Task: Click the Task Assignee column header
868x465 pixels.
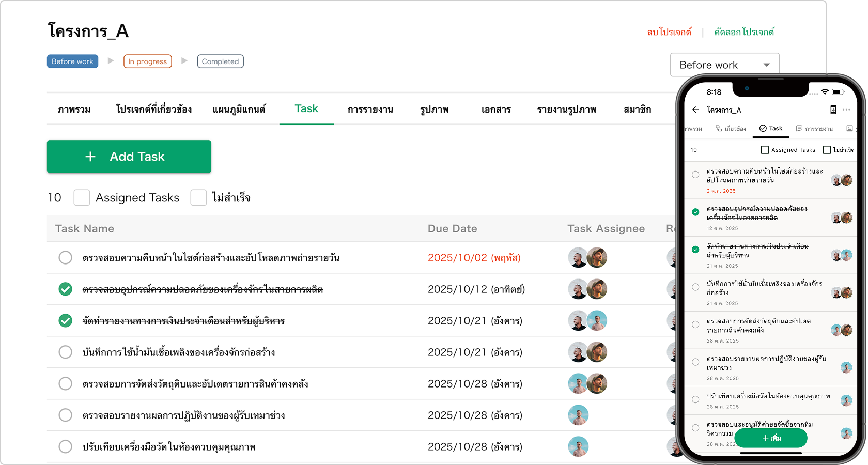Action: [606, 229]
